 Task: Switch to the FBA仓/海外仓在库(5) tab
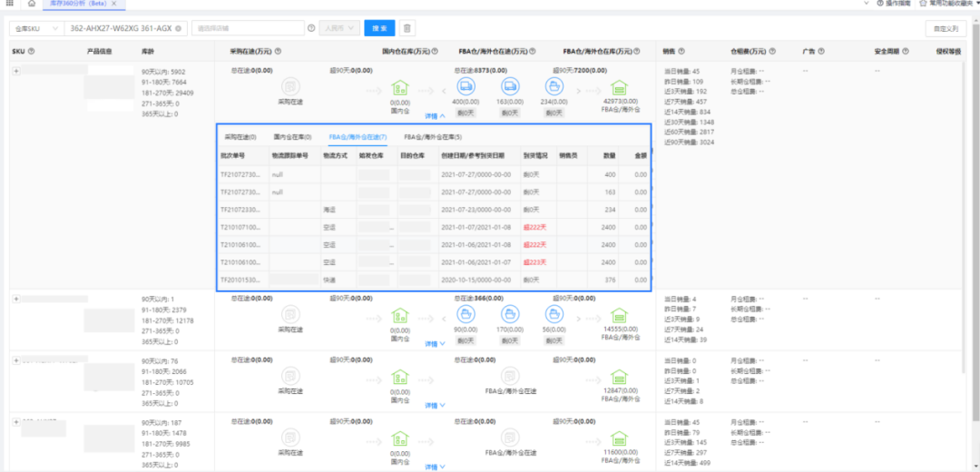pos(433,136)
